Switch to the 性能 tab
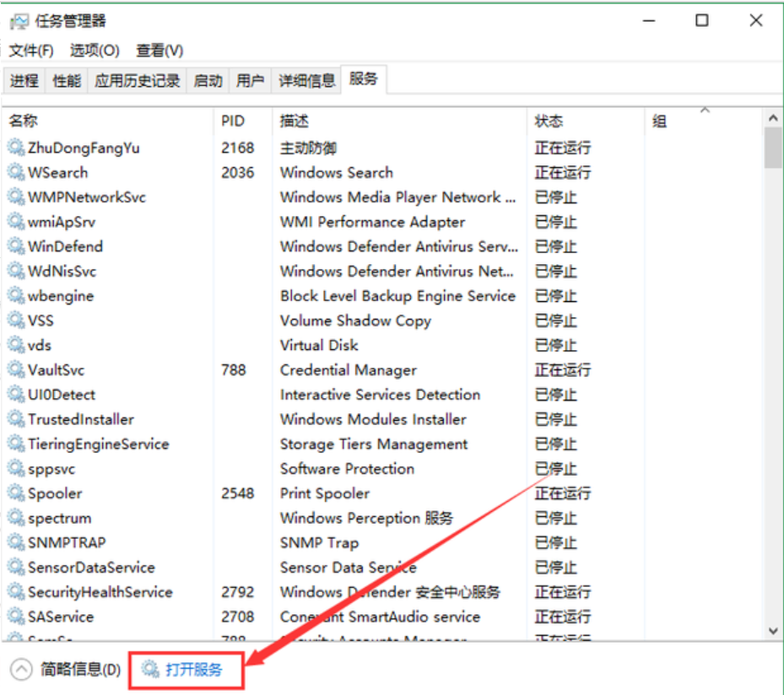Viewport: 784px width, 695px height. 67,81
